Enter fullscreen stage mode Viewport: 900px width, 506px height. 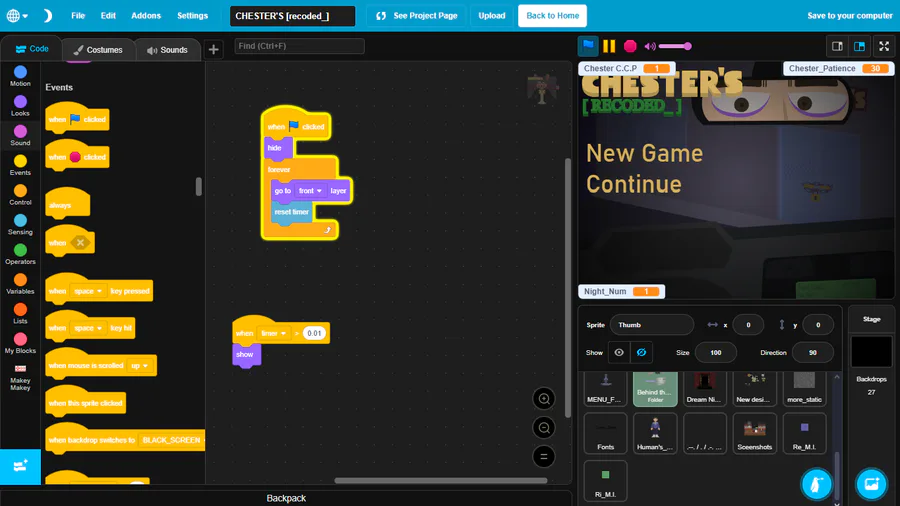pyautogui.click(x=884, y=46)
